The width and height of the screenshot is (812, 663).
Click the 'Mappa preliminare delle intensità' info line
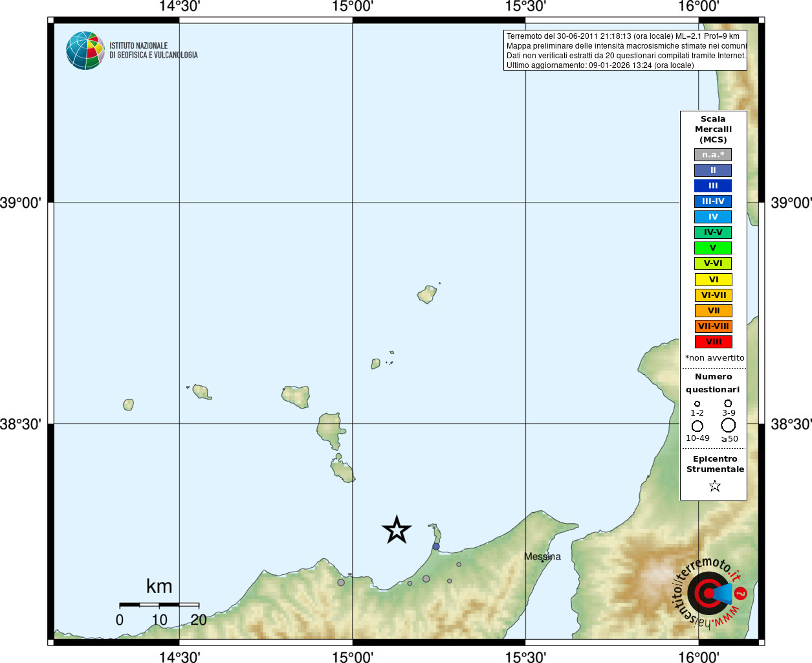626,46
